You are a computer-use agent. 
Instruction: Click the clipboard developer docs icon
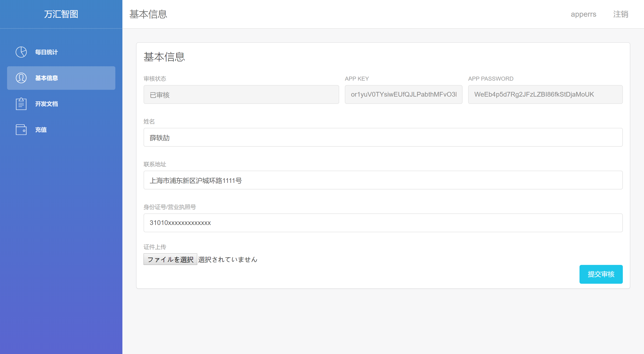click(21, 104)
